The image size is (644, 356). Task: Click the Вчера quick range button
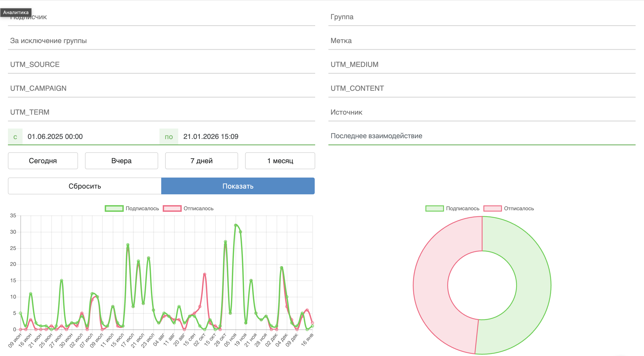pos(121,161)
